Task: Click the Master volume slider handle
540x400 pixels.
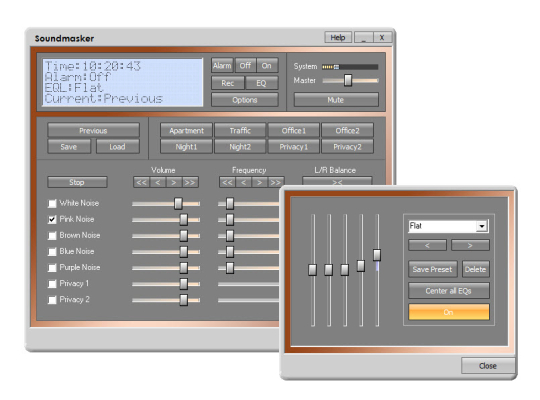Action: tap(348, 80)
